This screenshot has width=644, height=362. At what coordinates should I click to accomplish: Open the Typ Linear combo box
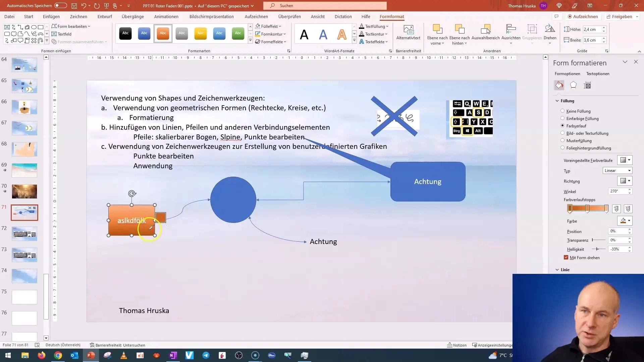tap(618, 171)
